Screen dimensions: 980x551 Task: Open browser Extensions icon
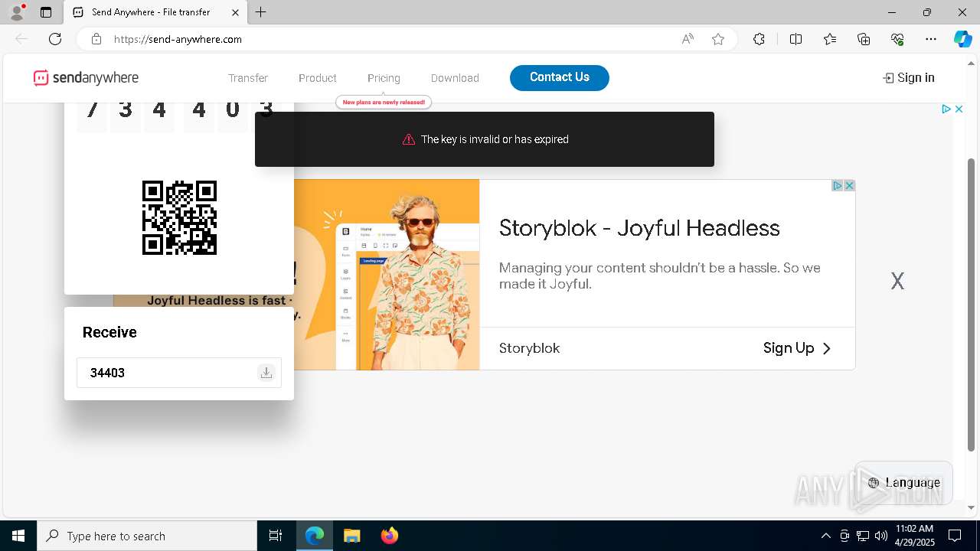(x=759, y=39)
